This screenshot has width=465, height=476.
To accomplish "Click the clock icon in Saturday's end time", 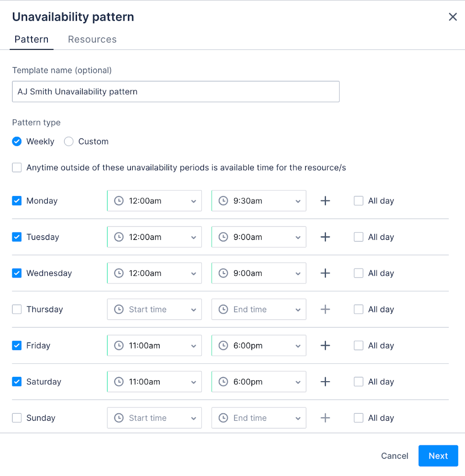I will 223,381.
